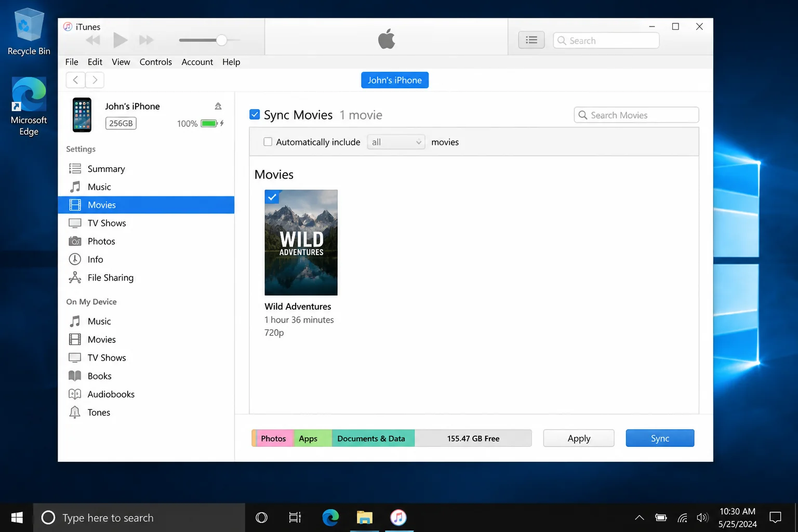Open the Recycle Bin desktop icon
This screenshot has width=798, height=532.
click(x=29, y=32)
